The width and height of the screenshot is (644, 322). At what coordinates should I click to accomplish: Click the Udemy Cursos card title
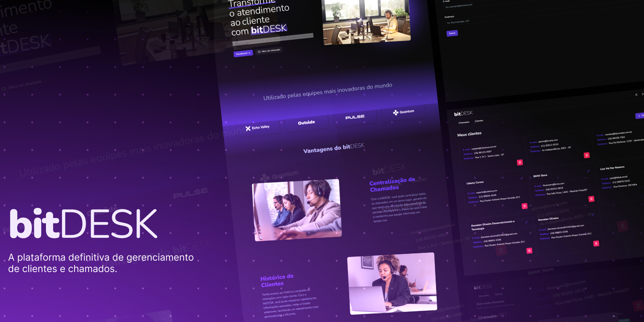(x=475, y=183)
